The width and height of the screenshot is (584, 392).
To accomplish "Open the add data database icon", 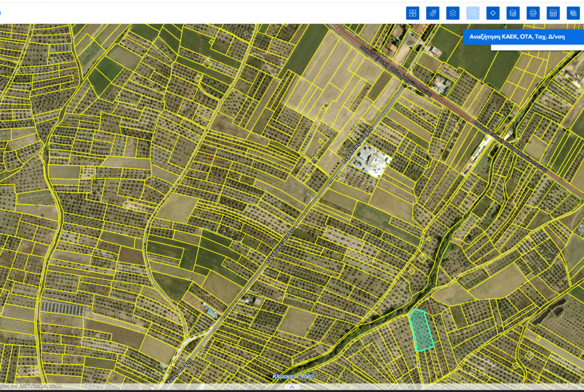I will pos(513,13).
